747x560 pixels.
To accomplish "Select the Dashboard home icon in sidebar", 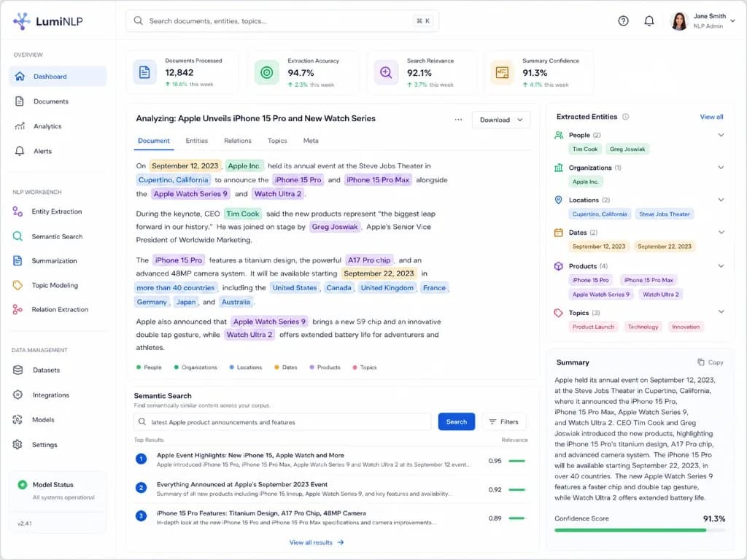I will pos(20,76).
